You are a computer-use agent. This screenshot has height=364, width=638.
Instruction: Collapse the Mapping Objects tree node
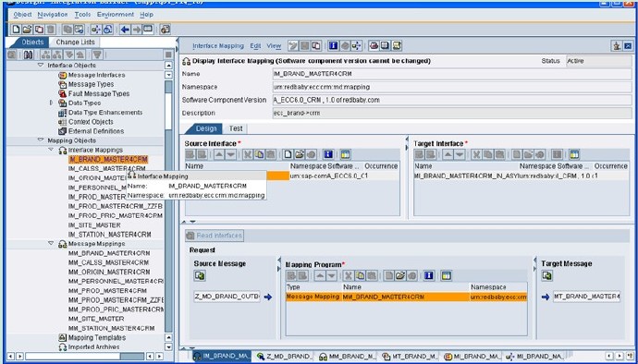tap(41, 140)
